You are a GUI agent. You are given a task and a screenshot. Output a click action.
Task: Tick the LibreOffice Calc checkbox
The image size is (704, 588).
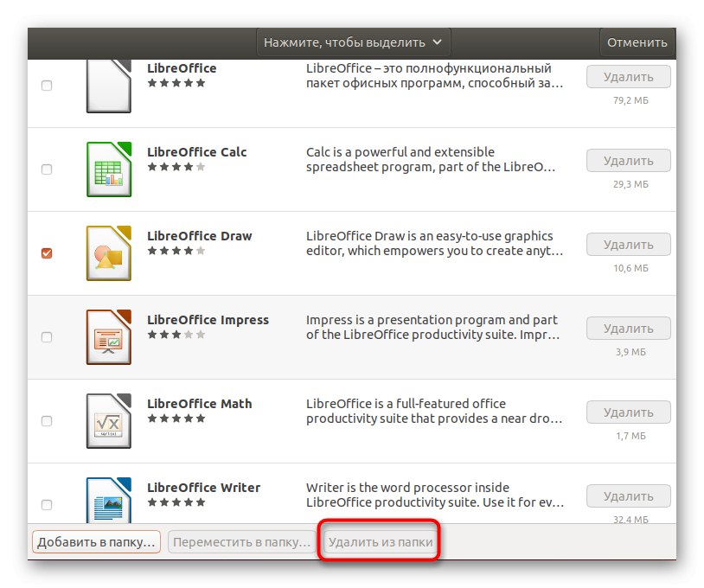pos(47,169)
